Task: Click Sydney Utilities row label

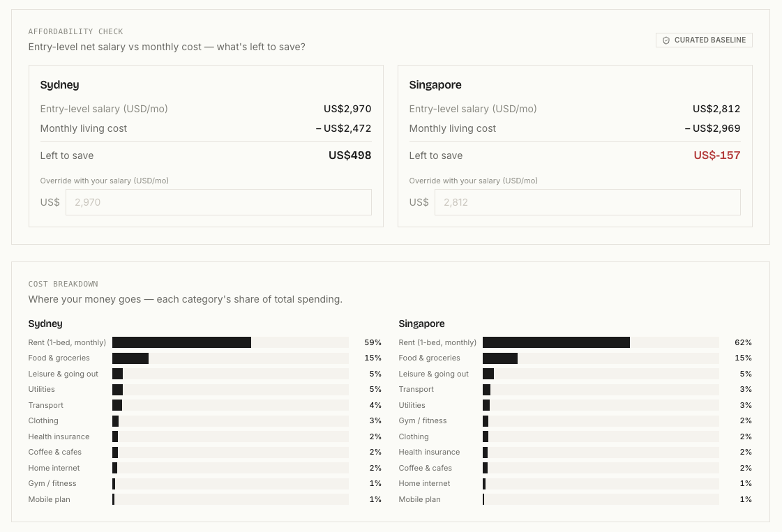Action: click(41, 389)
